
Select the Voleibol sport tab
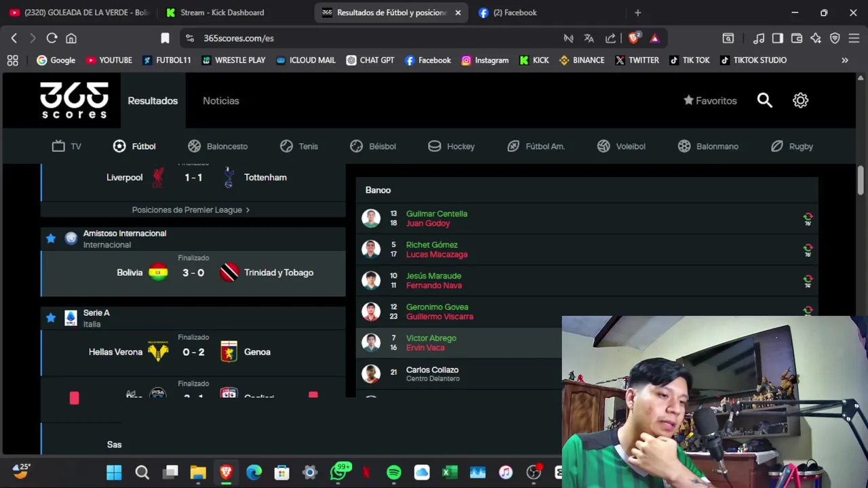(621, 146)
